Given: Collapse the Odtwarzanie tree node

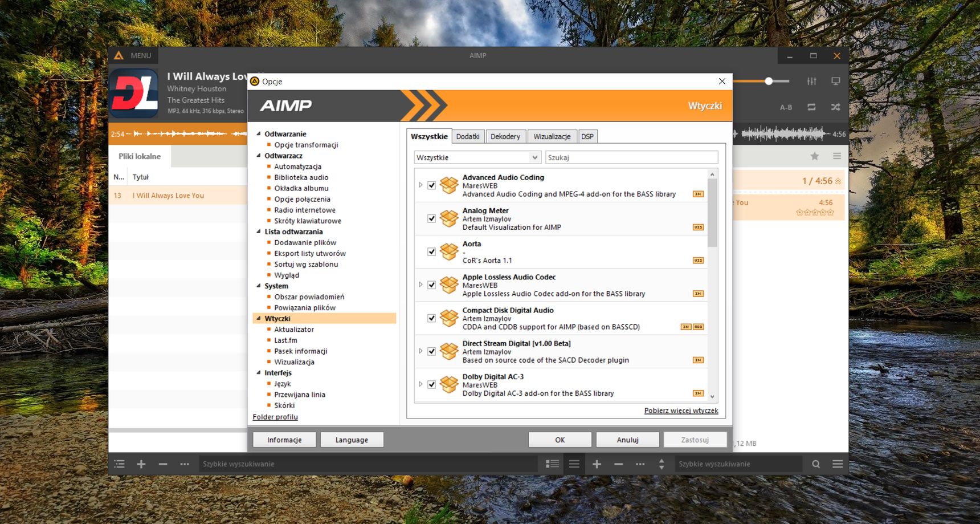Looking at the screenshot, I should coord(259,134).
